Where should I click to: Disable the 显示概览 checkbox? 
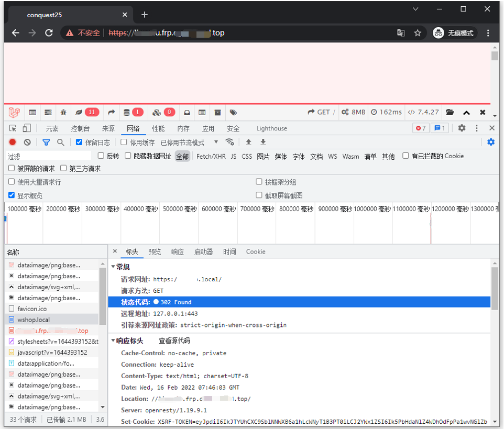pos(12,195)
